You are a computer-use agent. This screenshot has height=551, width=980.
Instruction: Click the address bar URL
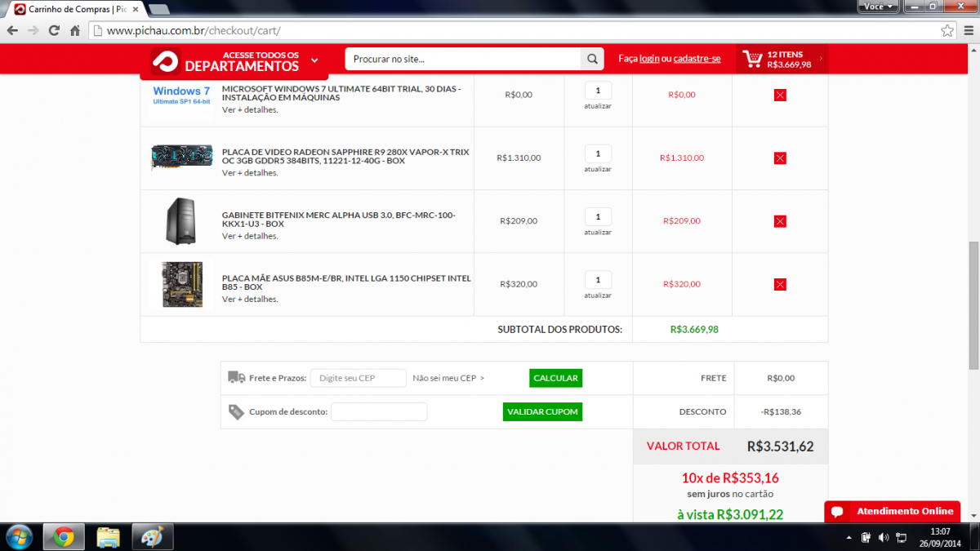[194, 31]
